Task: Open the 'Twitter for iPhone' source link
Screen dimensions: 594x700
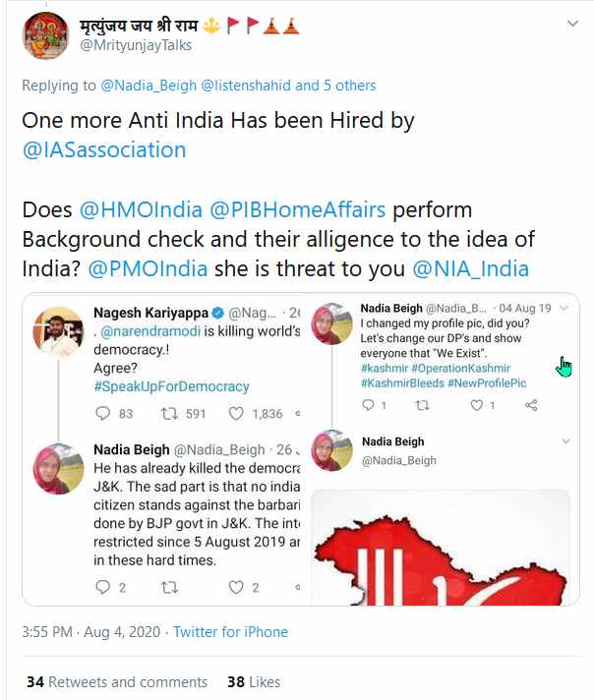Action: coord(230,632)
